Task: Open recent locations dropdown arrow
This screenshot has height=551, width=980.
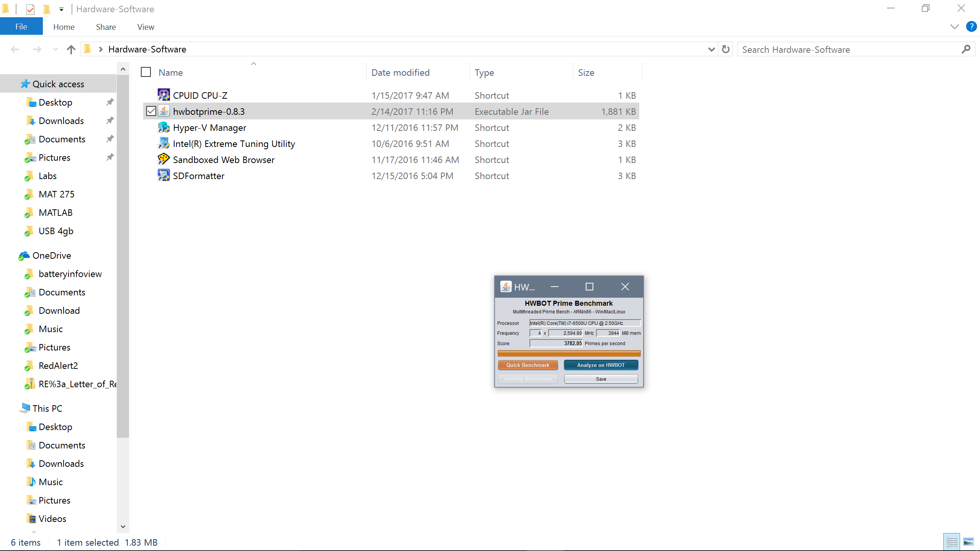Action: [55, 49]
